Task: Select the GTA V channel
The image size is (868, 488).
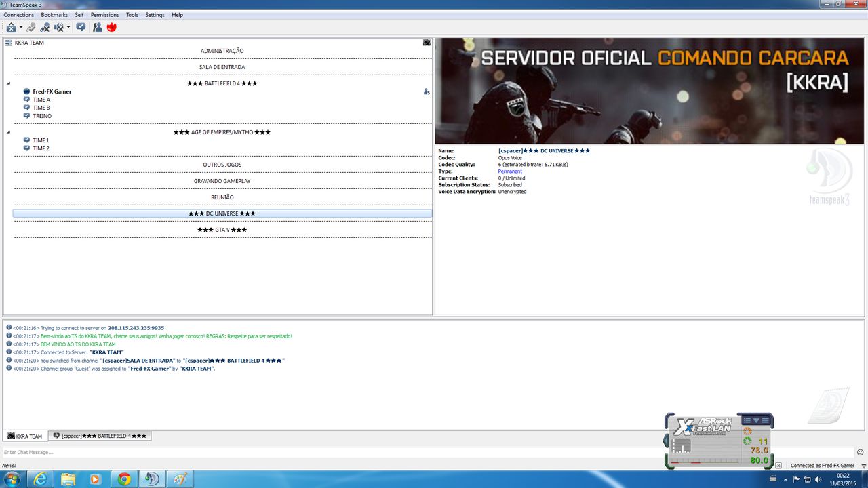Action: (222, 230)
